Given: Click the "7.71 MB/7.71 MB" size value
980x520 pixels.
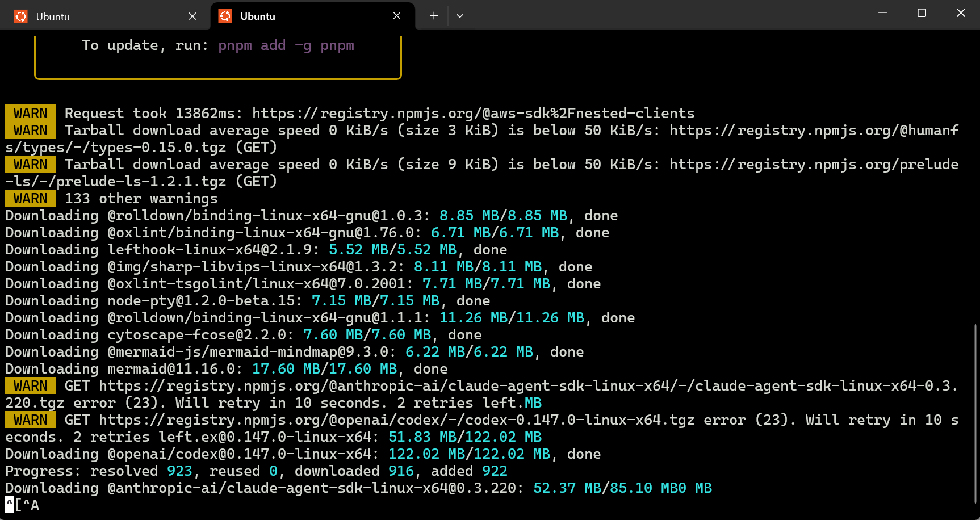Looking at the screenshot, I should pos(487,284).
